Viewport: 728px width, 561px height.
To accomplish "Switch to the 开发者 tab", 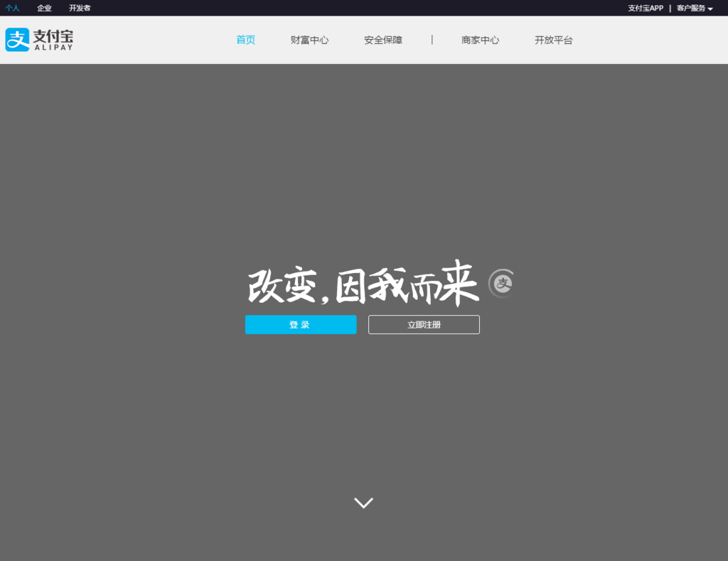I will pyautogui.click(x=80, y=9).
